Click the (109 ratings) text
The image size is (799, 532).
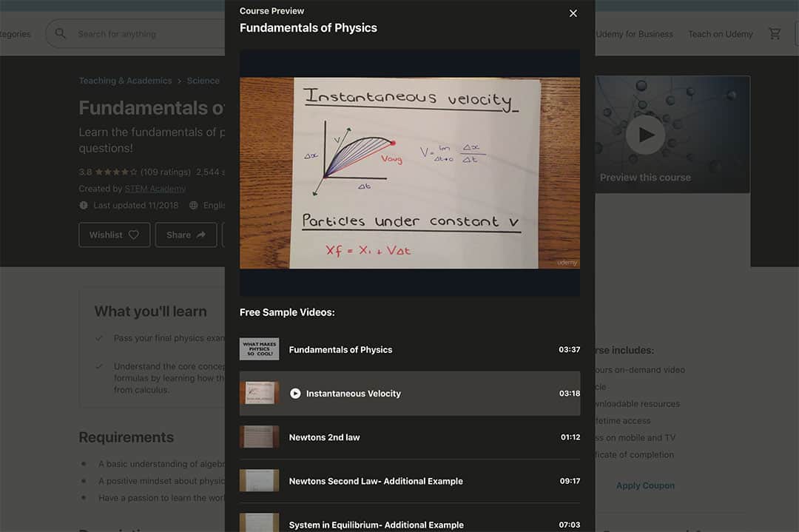(x=166, y=172)
